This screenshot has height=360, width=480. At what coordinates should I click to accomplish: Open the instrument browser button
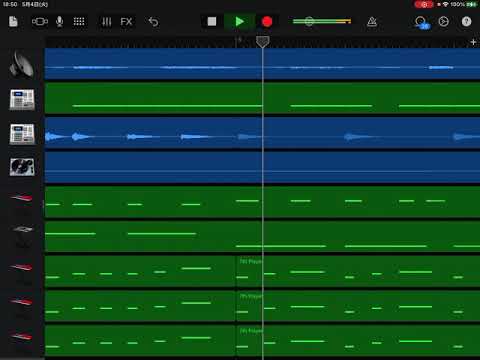40,22
